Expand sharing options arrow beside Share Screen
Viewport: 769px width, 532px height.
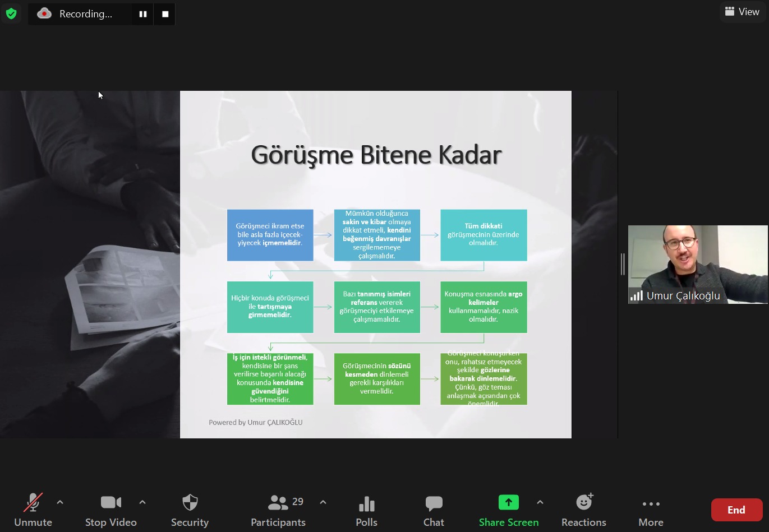point(540,502)
